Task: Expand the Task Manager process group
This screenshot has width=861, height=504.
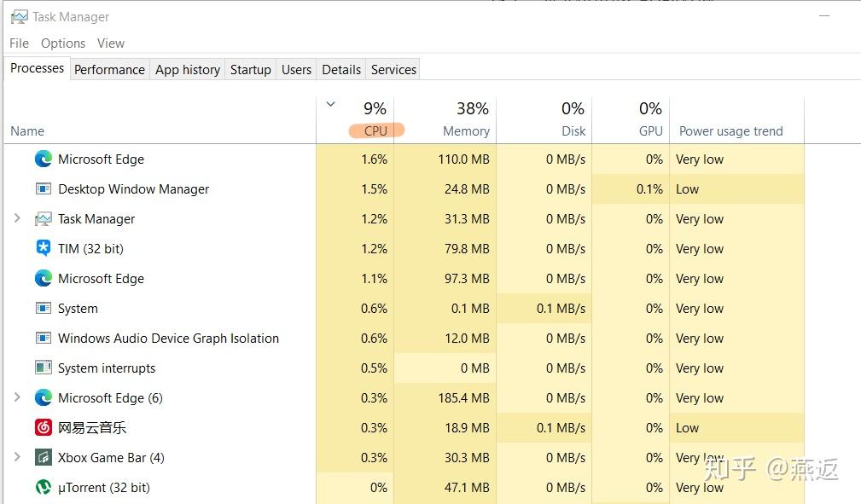Action: tap(17, 218)
